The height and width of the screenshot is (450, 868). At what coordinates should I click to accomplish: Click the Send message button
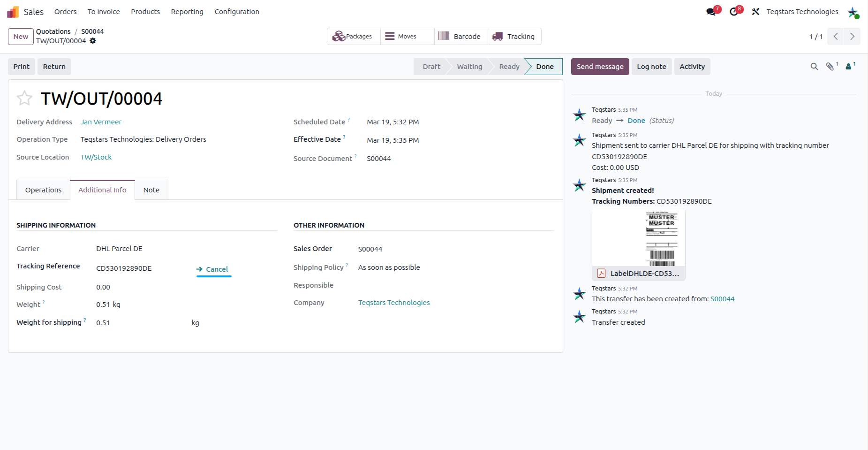(x=600, y=67)
